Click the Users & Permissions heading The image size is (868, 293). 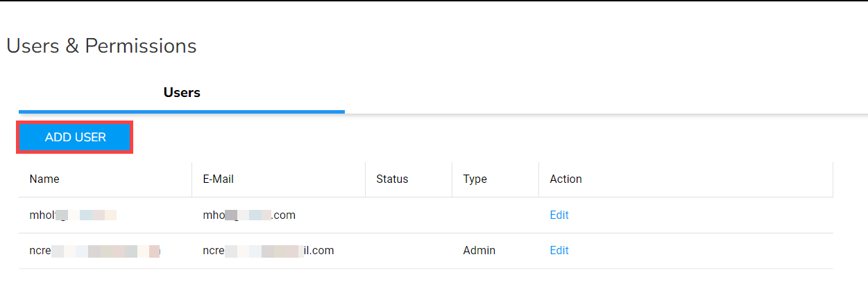101,46
